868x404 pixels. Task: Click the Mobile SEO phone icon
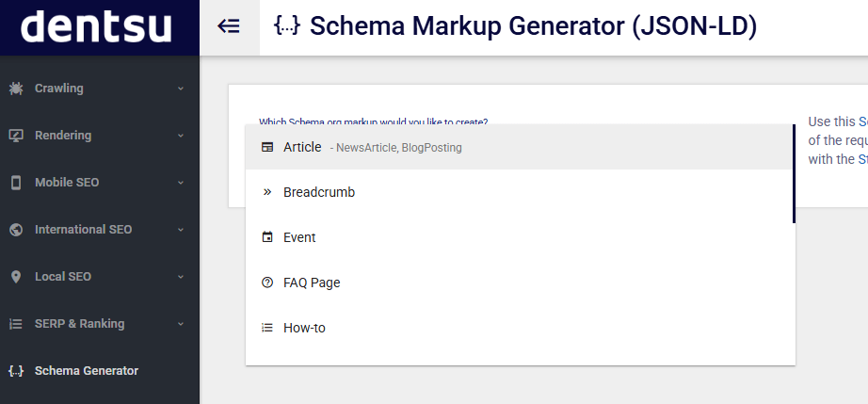pyautogui.click(x=16, y=182)
